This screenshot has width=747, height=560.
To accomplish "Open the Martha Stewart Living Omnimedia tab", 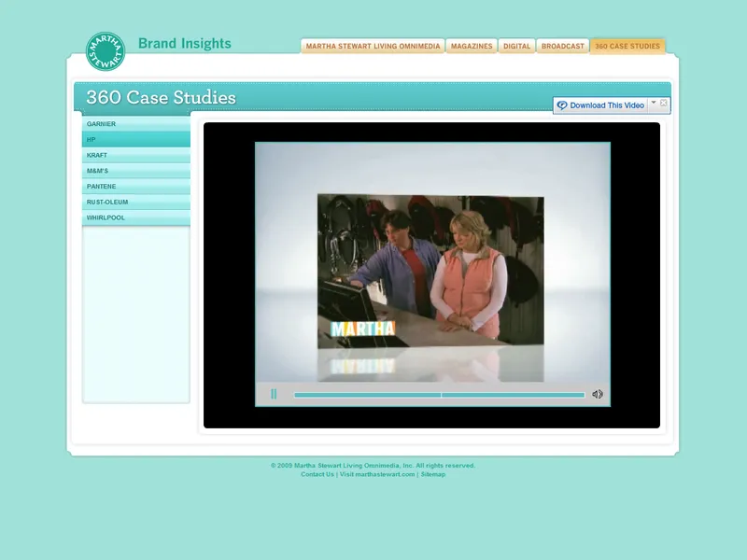I will [x=373, y=46].
